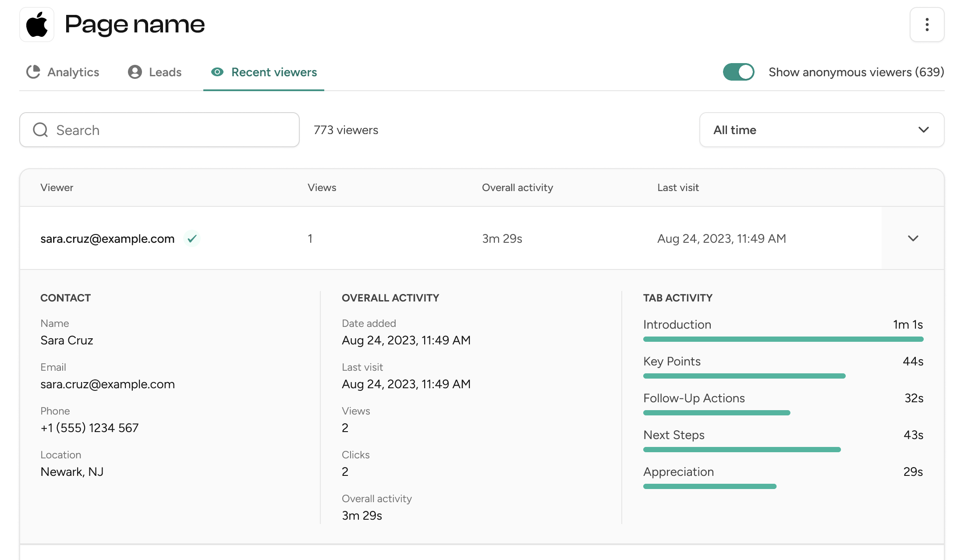
Task: Click the Views column header
Action: 322,188
